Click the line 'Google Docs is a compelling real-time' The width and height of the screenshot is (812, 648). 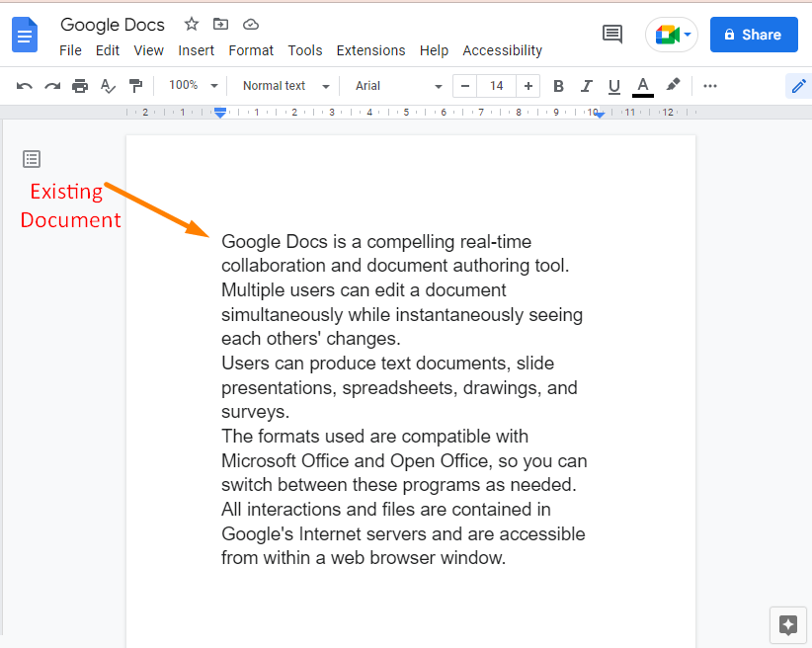[x=376, y=242]
